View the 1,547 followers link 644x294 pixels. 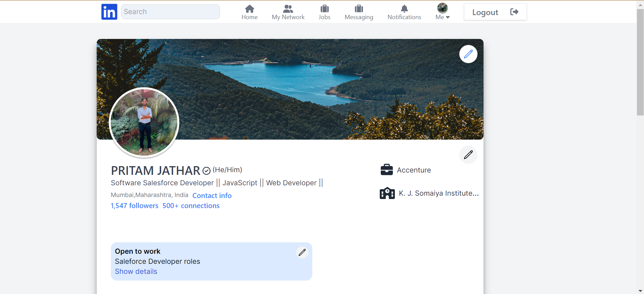(134, 206)
